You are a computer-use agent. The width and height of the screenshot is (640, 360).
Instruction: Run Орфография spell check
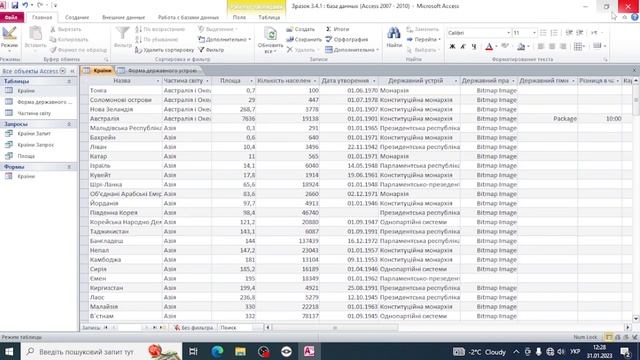[347, 40]
